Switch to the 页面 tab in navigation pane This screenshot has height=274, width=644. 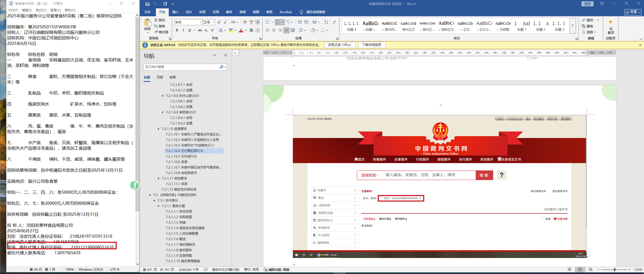point(160,77)
